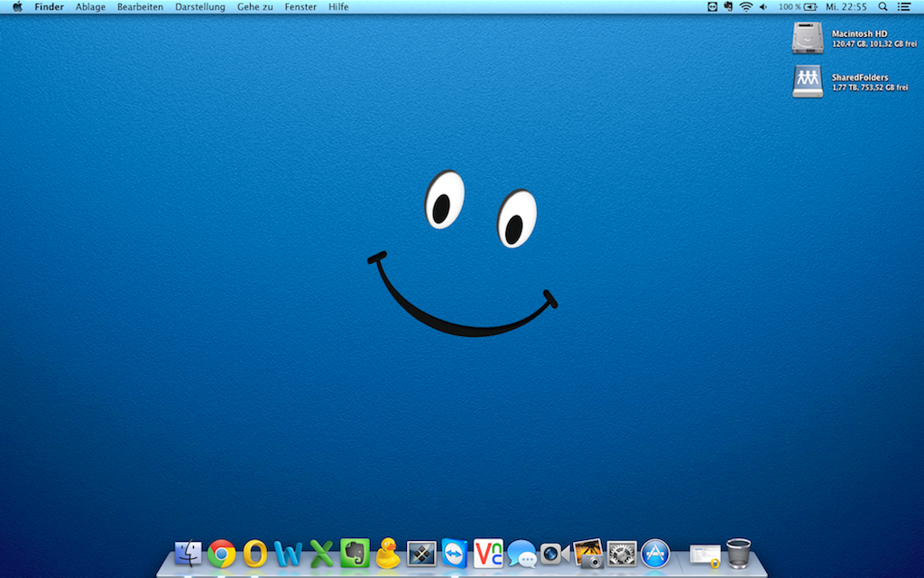Open the Trash in the Dock

point(738,553)
